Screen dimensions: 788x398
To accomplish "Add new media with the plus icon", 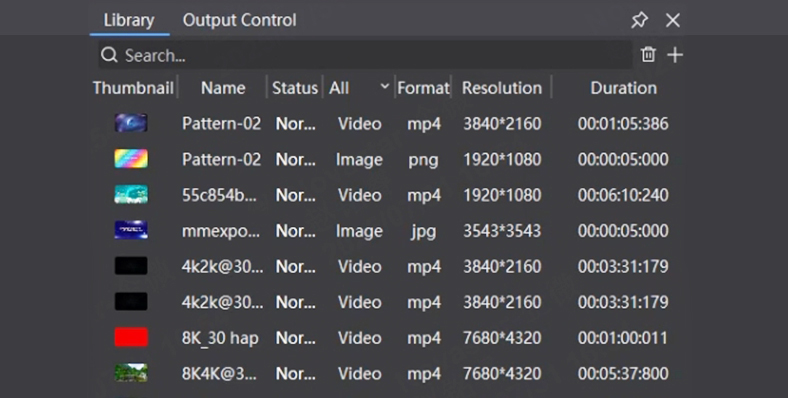I will (675, 55).
